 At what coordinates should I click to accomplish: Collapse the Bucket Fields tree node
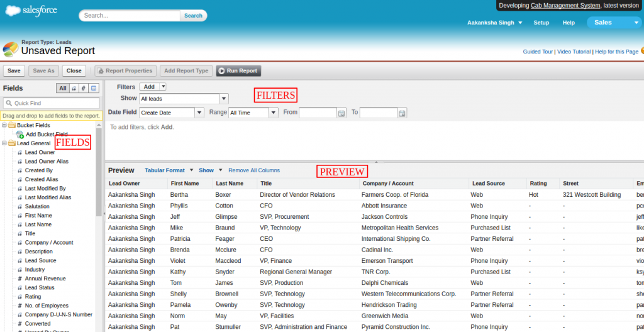click(x=4, y=125)
